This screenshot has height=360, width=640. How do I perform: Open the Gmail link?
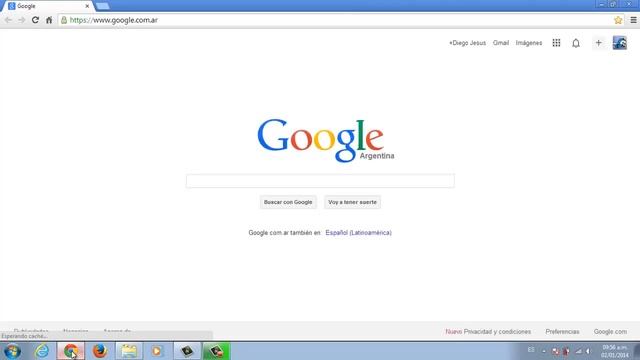point(501,43)
